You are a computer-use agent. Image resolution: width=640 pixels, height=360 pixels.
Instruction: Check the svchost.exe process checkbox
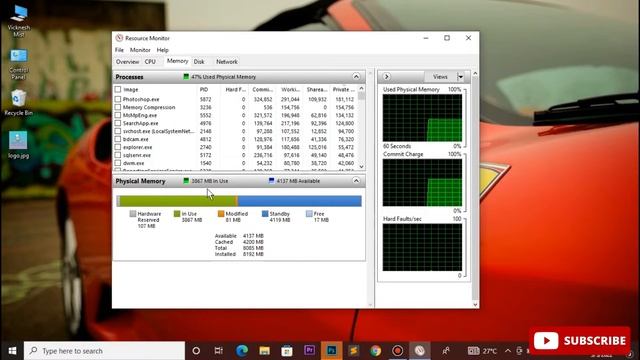118,131
